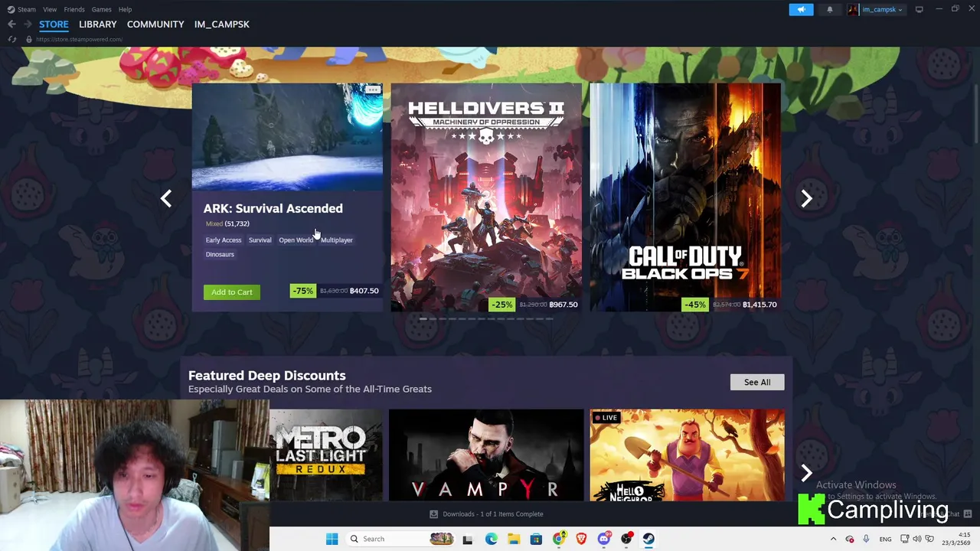Image resolution: width=980 pixels, height=551 pixels.
Task: Click the Steam taskbar icon
Action: tap(648, 539)
